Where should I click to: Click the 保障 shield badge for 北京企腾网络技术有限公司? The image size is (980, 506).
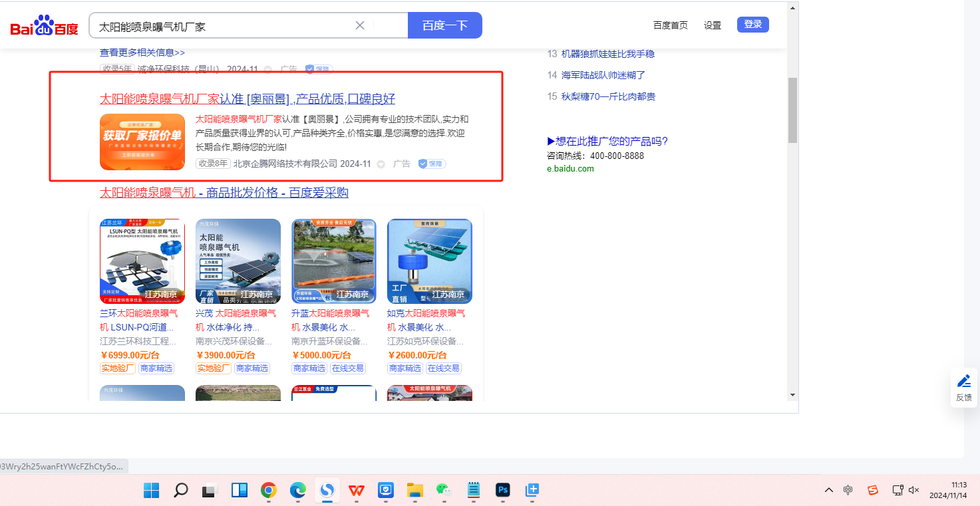pos(432,164)
